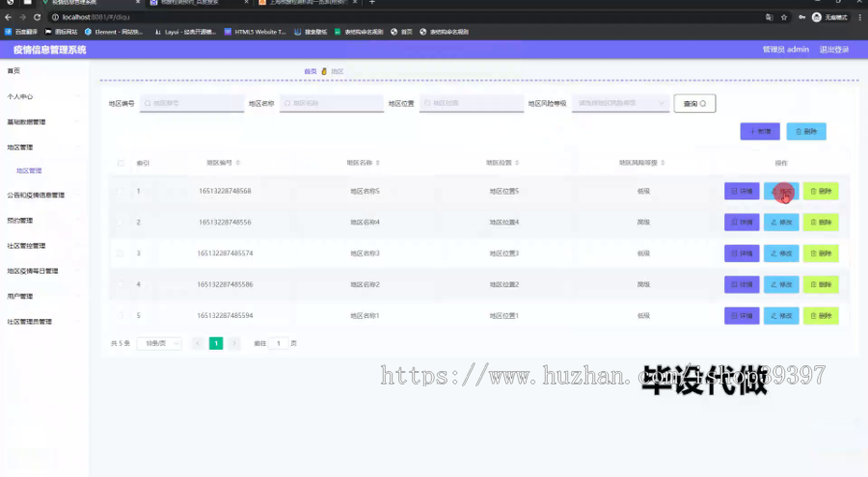Click the pagination previous page arrow
The width and height of the screenshot is (868, 477).
(198, 343)
